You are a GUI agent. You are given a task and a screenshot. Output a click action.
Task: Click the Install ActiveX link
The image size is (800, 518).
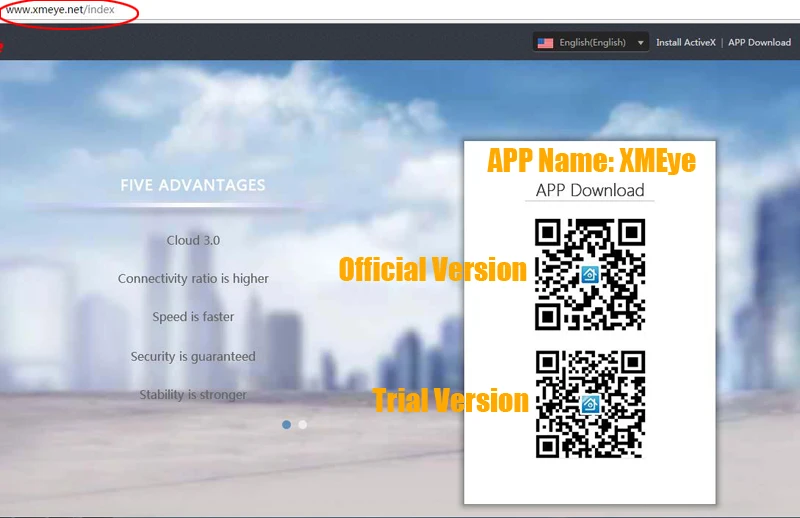click(686, 42)
